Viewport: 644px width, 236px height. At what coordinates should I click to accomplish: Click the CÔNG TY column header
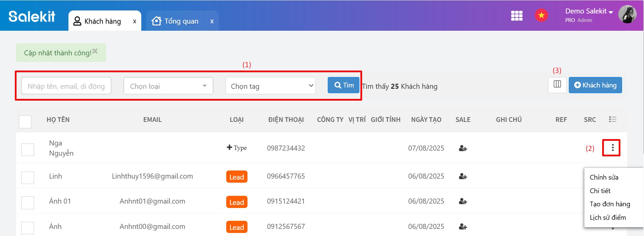[330, 120]
